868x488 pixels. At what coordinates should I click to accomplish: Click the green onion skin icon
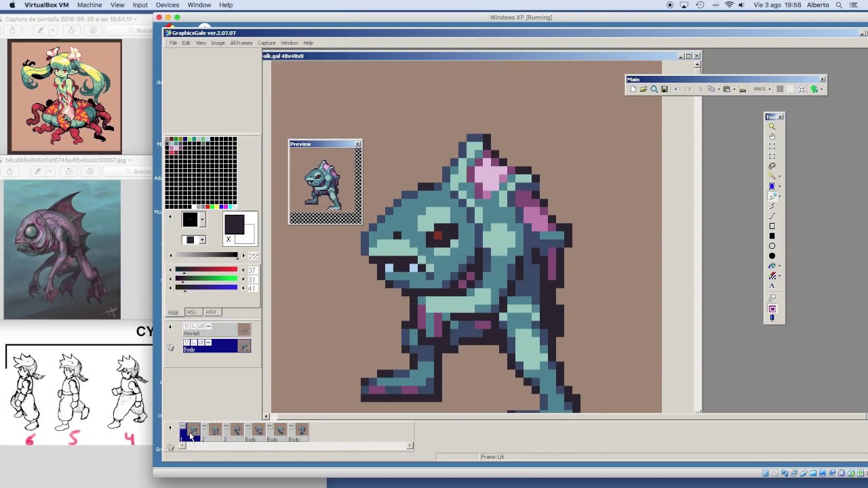814,89
